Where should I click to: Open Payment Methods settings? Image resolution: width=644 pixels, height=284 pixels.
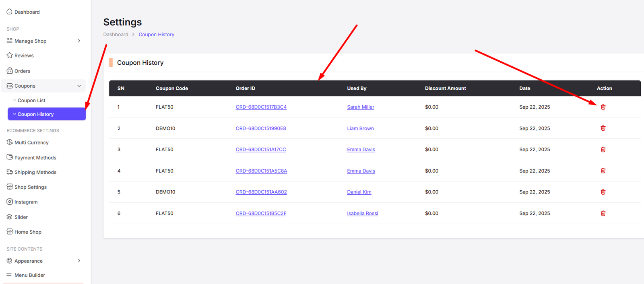click(x=35, y=158)
